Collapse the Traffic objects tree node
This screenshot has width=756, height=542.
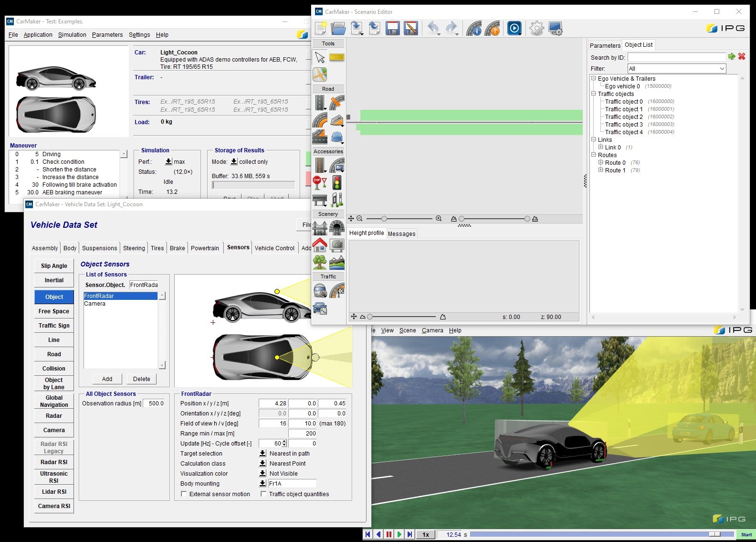pos(594,94)
